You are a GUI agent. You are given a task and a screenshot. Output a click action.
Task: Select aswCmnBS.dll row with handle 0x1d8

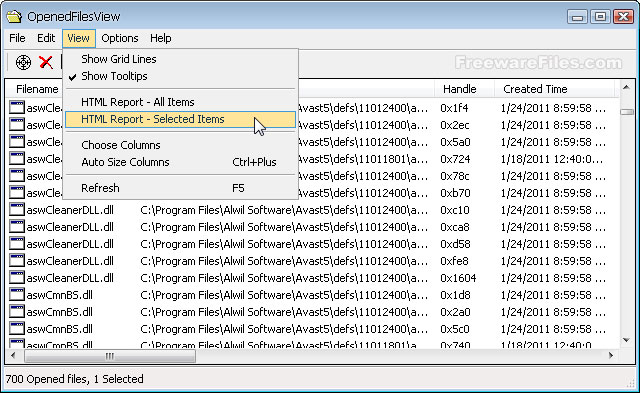pos(313,295)
